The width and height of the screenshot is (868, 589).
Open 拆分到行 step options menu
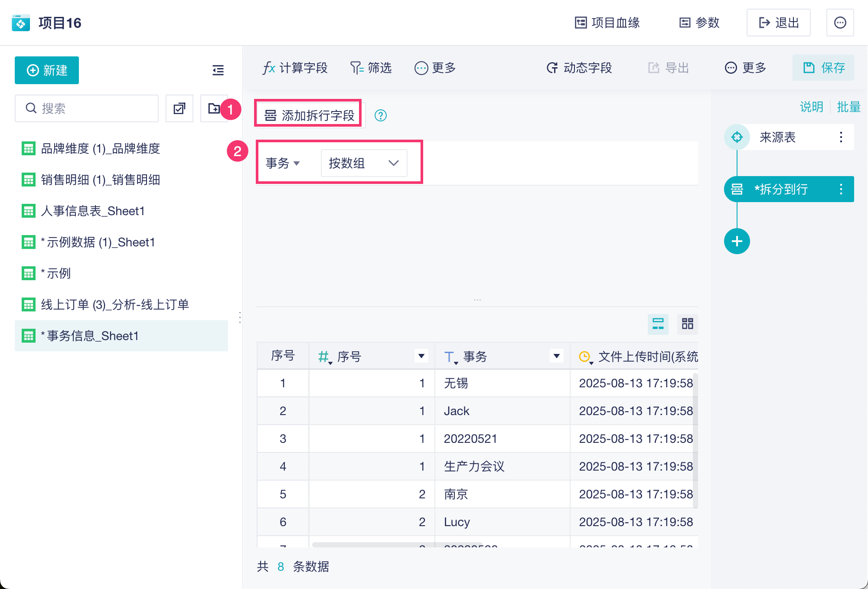841,189
